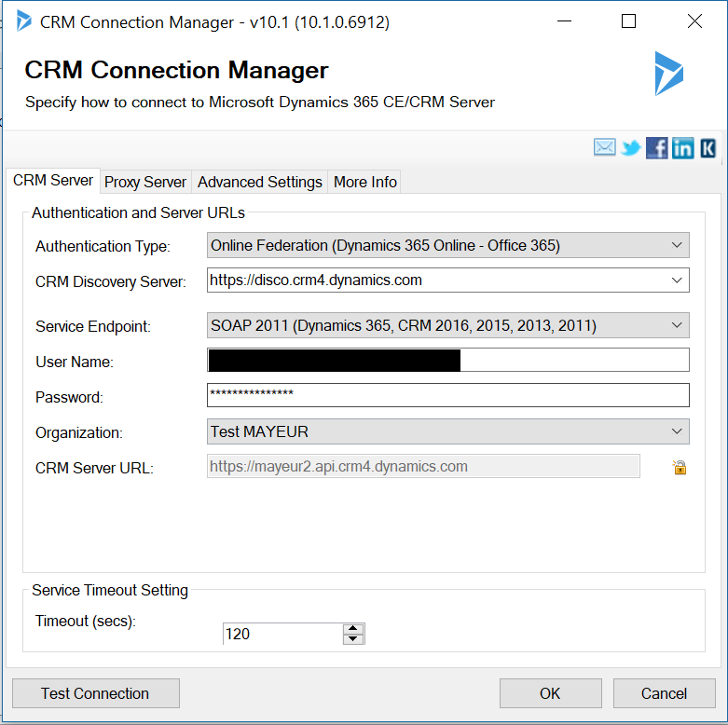
Task: Open the More Info tab
Action: 364,182
